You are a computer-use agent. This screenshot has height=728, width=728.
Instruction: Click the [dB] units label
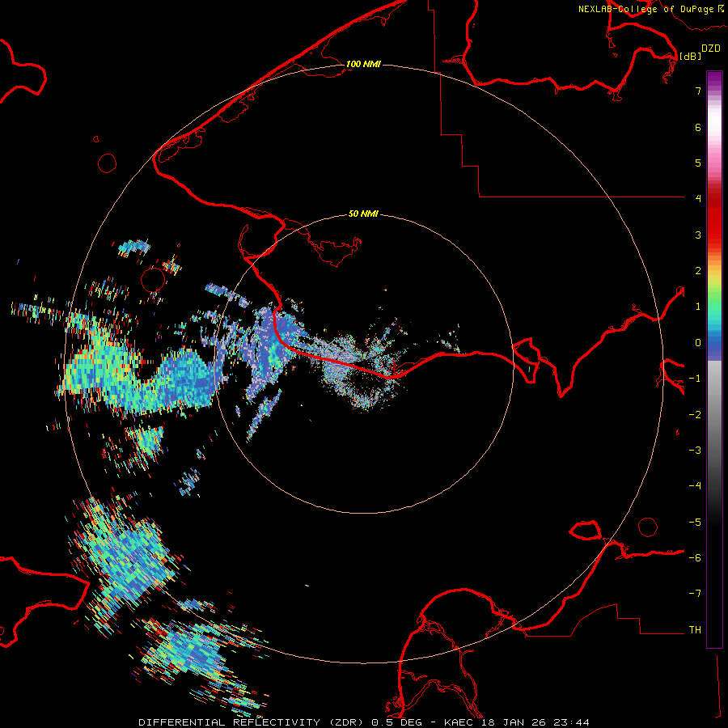pyautogui.click(x=691, y=56)
